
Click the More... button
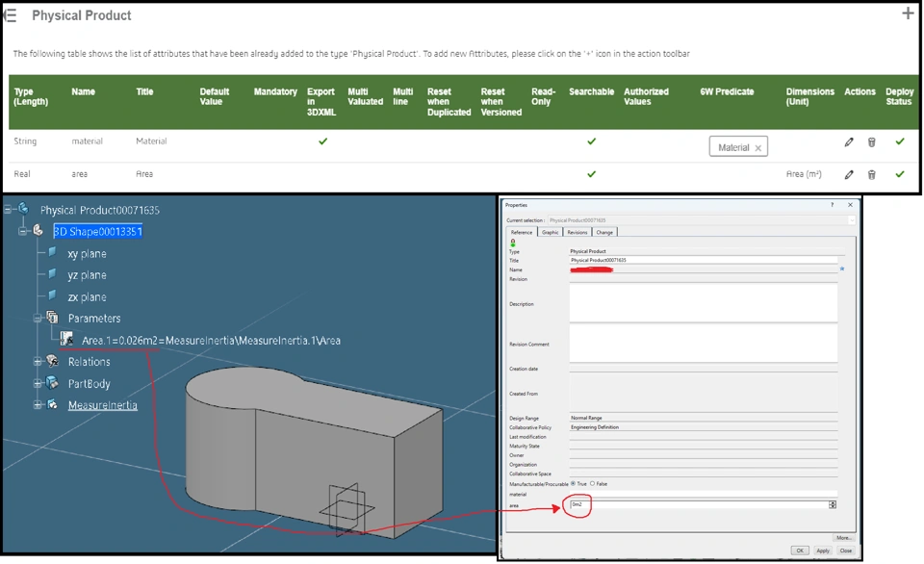pyautogui.click(x=843, y=538)
